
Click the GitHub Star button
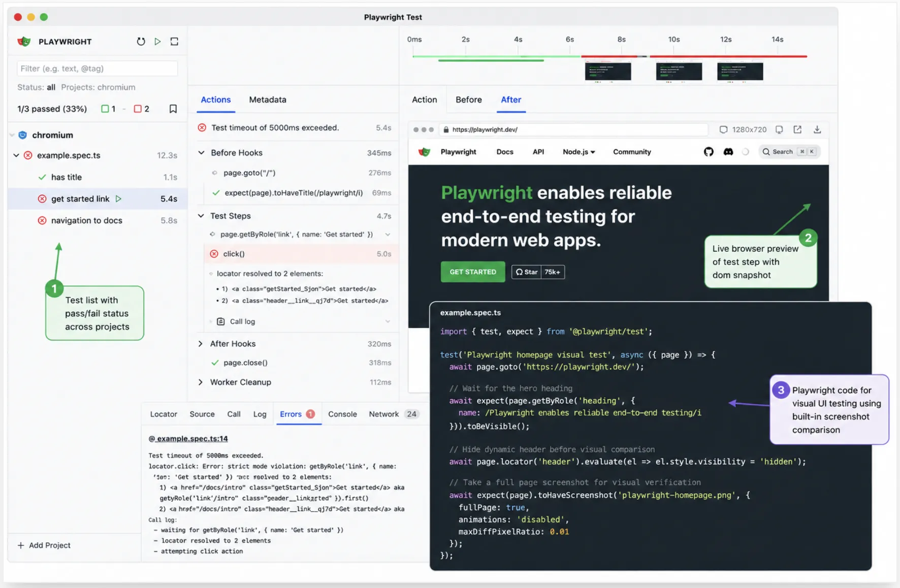[x=526, y=272]
